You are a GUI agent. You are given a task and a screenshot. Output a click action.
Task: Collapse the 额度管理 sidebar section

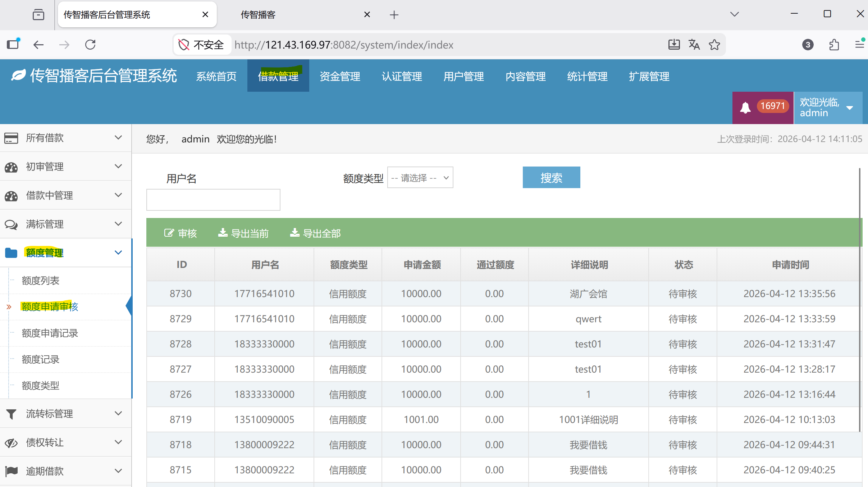tap(65, 252)
